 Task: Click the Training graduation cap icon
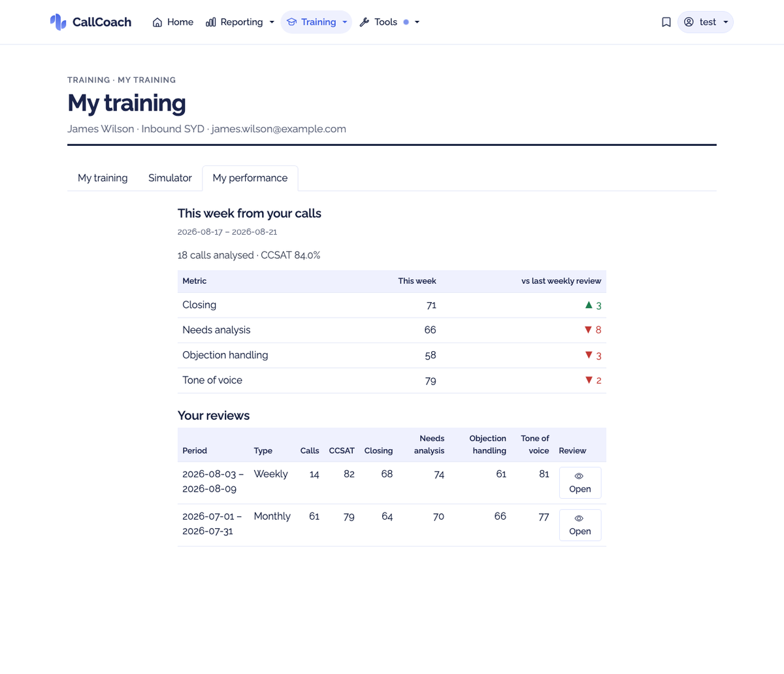point(291,22)
